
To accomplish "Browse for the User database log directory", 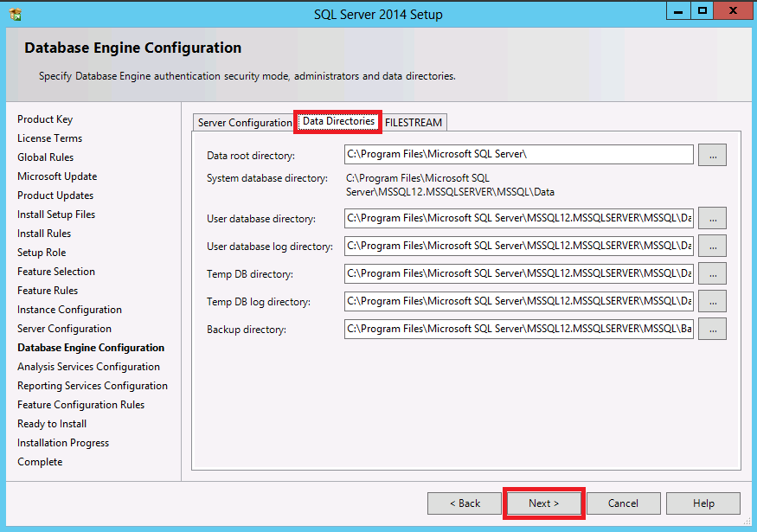I will coord(713,247).
